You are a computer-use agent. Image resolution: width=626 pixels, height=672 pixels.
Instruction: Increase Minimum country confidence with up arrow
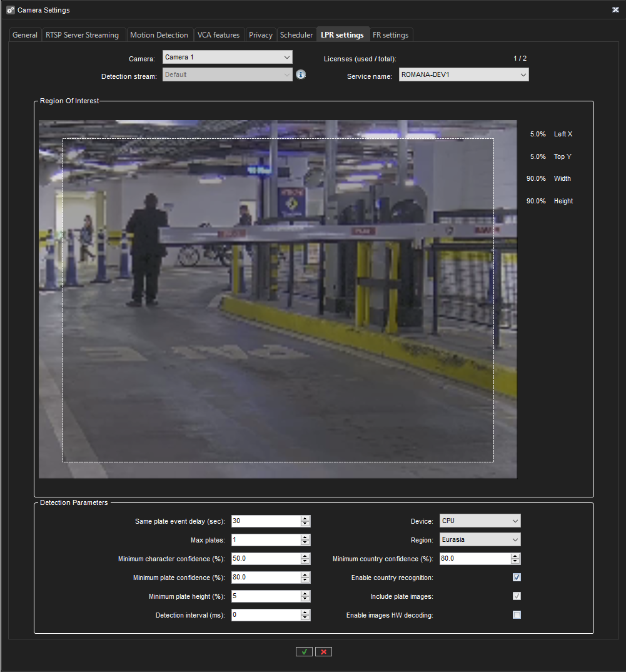pos(515,556)
